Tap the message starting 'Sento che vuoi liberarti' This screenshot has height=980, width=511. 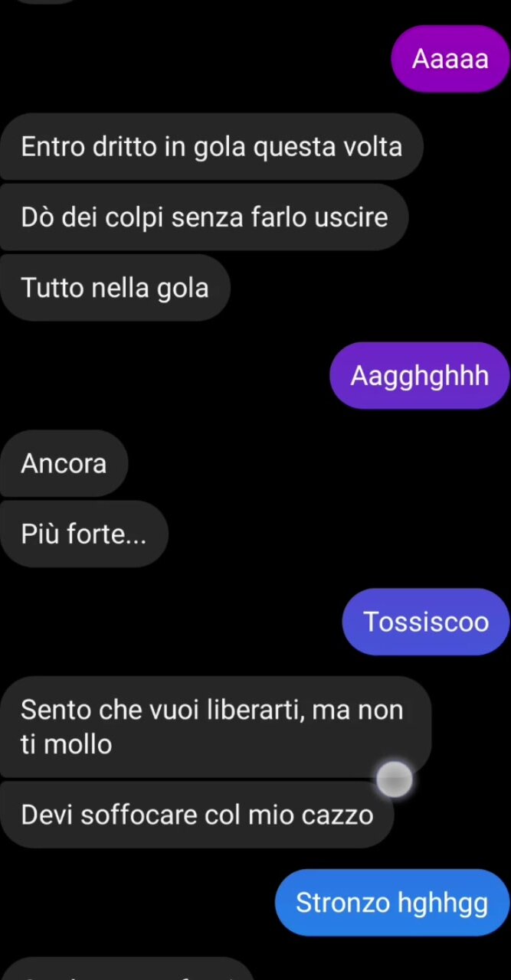coord(215,727)
